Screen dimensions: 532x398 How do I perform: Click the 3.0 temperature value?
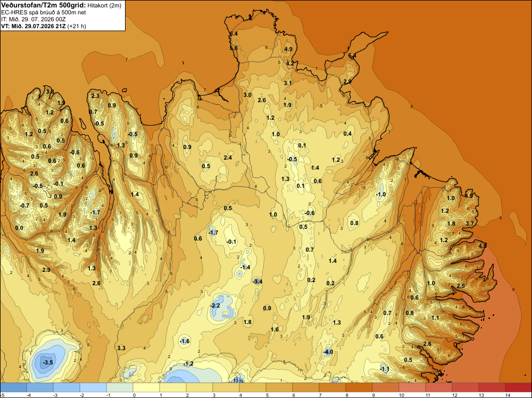(x=247, y=95)
